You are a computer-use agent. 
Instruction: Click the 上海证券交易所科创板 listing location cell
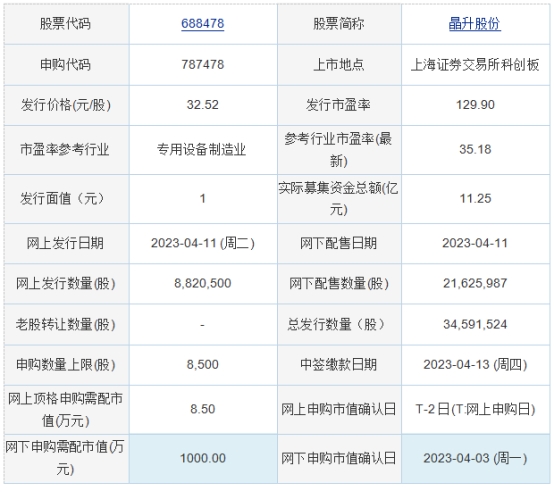[x=475, y=65]
